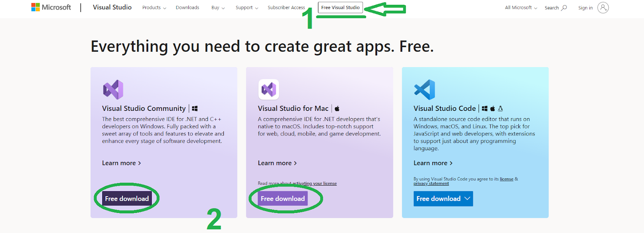Click the Microsoft logo
Screen dimensions: 644x233
click(51, 7)
